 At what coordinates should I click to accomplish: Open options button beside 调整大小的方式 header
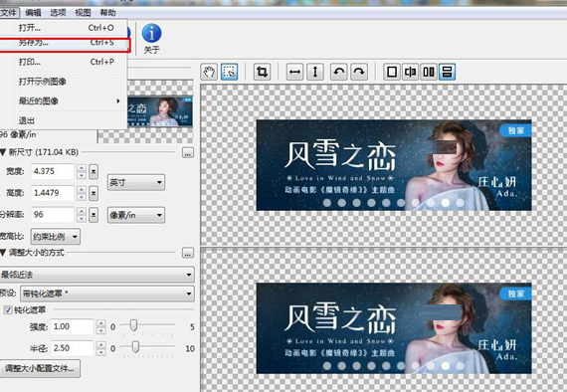coord(188,253)
